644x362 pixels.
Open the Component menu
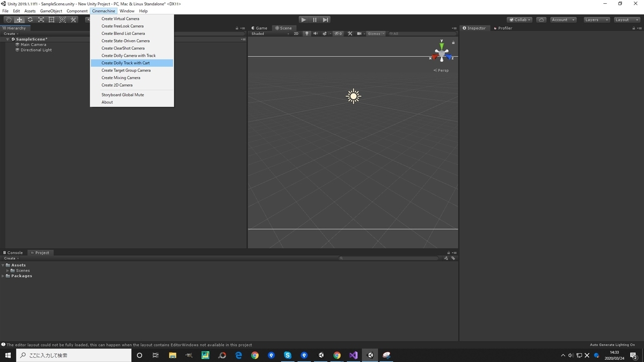tap(77, 11)
